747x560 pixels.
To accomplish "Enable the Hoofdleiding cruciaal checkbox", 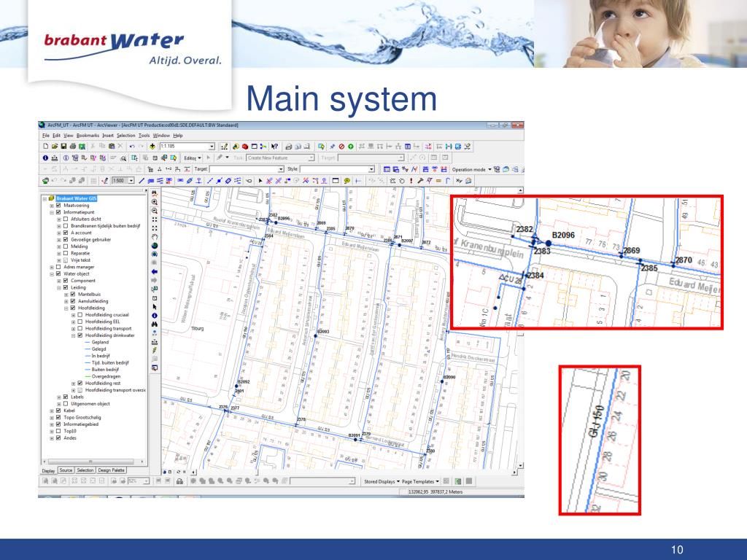I will [80, 315].
